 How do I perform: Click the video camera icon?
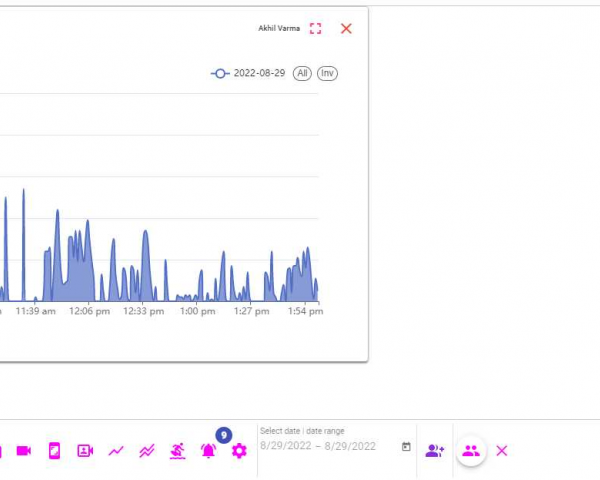tap(24, 451)
